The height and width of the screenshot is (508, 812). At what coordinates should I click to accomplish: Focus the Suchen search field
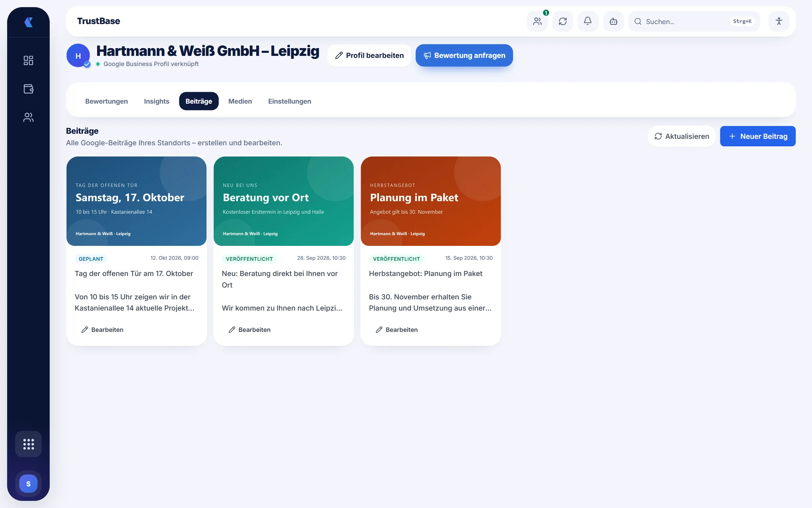click(x=694, y=21)
